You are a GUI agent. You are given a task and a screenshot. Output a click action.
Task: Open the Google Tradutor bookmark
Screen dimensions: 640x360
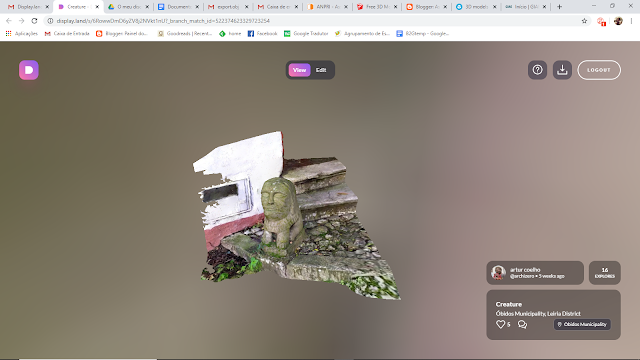tap(306, 33)
